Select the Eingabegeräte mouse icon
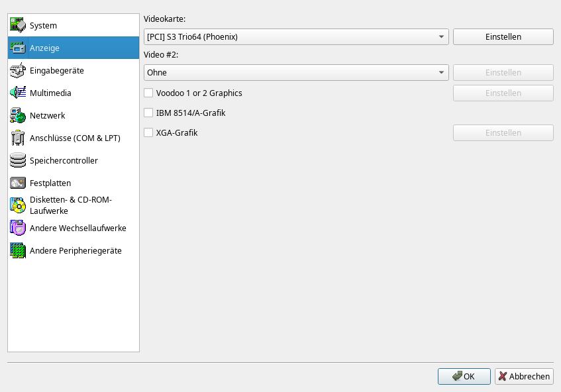Viewport: 561px width, 392px height. [18, 71]
